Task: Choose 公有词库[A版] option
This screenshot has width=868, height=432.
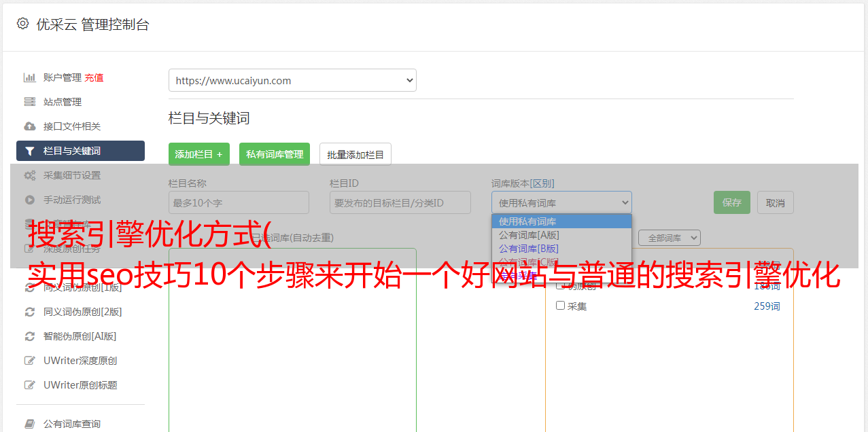Action: point(561,235)
